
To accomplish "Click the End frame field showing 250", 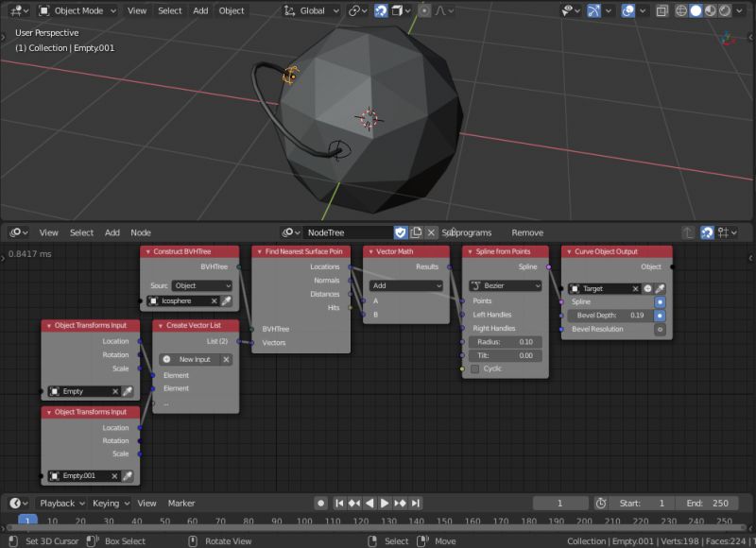I will pos(707,503).
